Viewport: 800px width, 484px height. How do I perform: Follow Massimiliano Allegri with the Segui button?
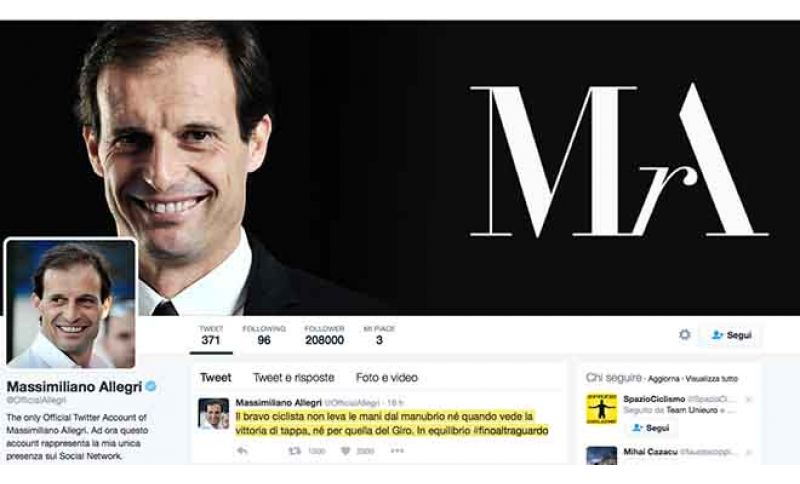pos(731,335)
